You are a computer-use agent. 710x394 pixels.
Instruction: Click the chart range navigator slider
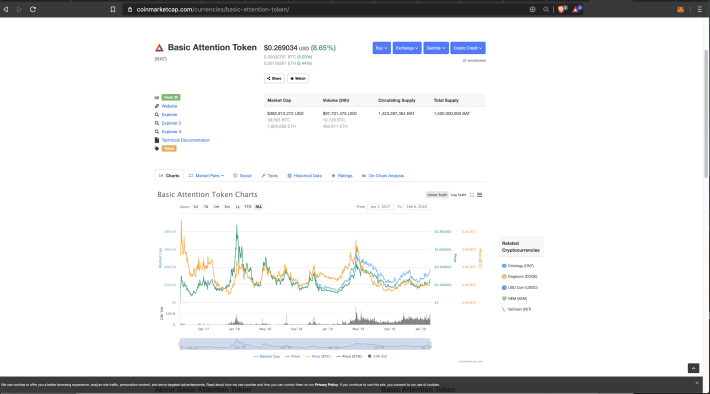click(x=305, y=344)
